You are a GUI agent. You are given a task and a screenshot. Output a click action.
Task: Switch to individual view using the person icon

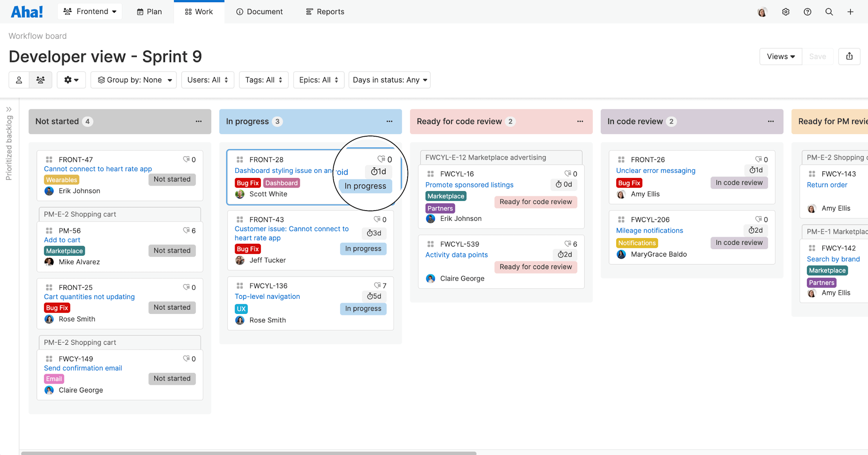click(19, 80)
